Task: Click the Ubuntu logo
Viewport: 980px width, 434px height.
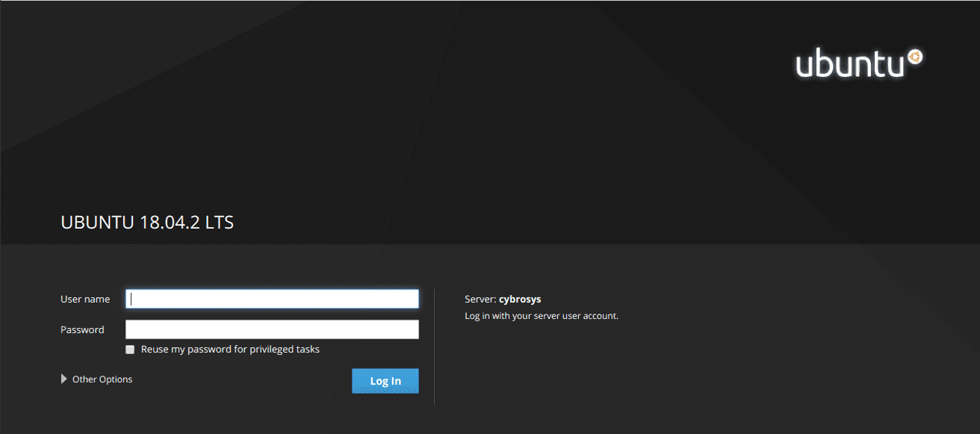Action: coord(860,63)
